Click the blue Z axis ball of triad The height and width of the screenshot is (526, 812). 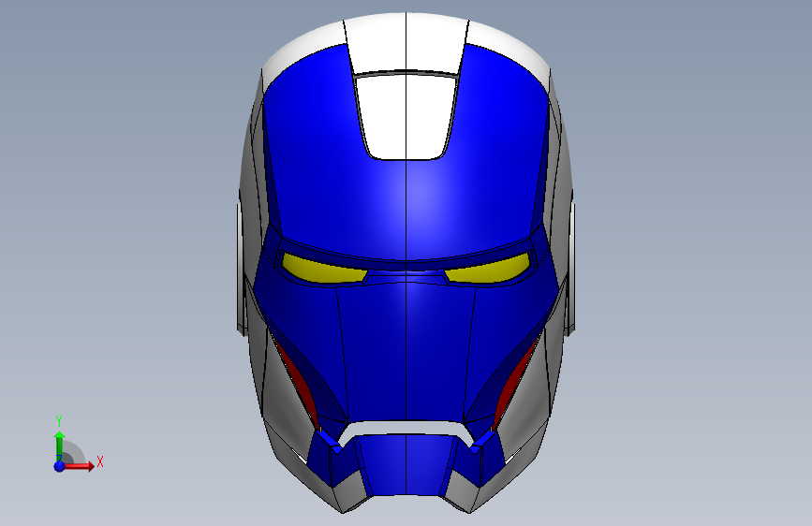click(x=60, y=466)
